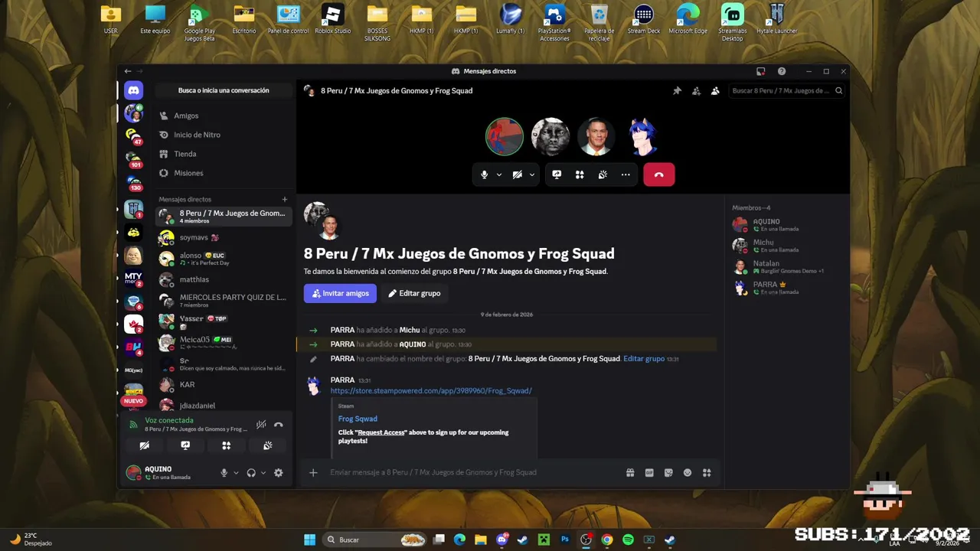The image size is (980, 551).
Task: Open the MTY server in sidebar
Action: point(134,279)
